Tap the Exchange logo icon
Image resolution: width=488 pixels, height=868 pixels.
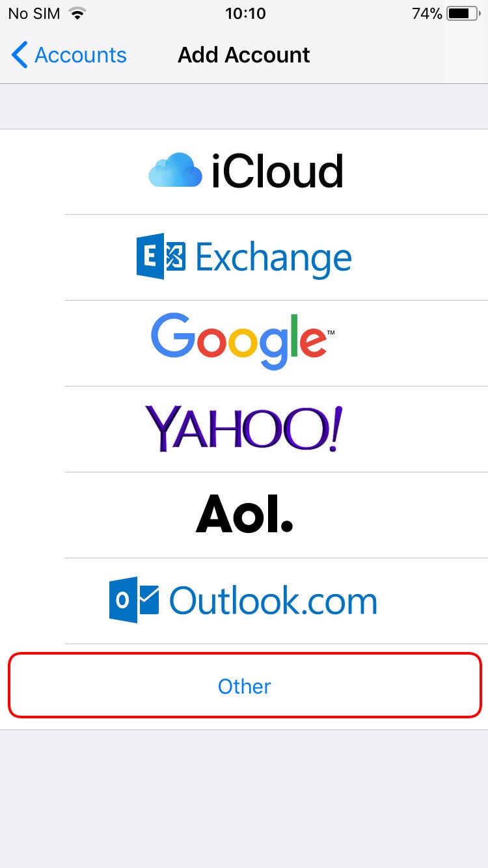(161, 257)
